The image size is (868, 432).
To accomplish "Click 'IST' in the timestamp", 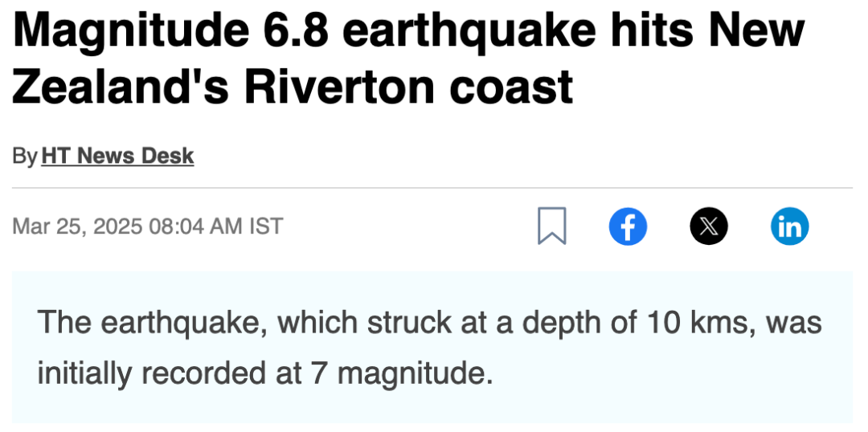I will [x=266, y=226].
